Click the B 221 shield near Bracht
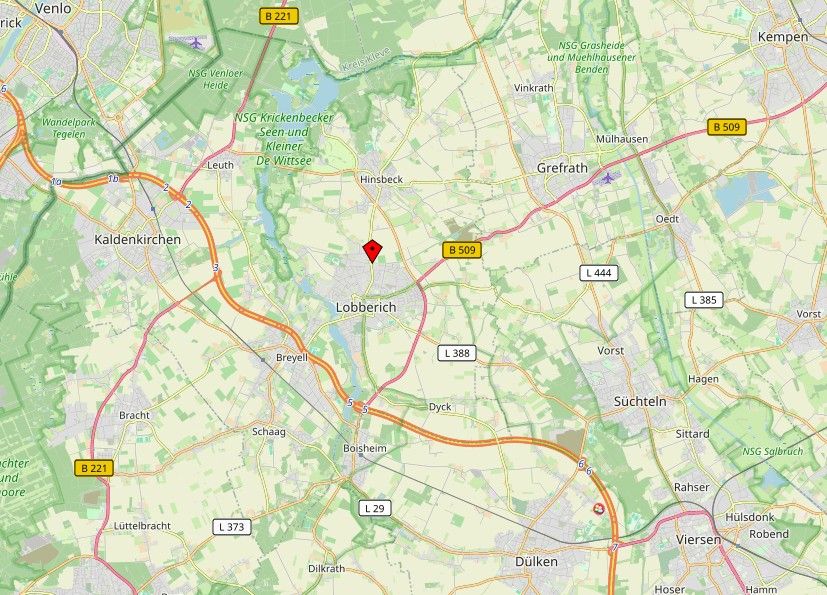827x595 pixels. click(x=94, y=468)
